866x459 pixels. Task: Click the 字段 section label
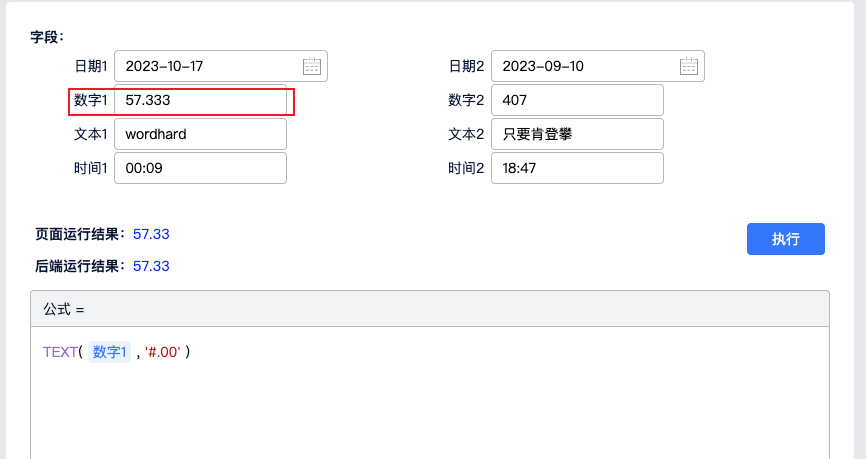[47, 36]
